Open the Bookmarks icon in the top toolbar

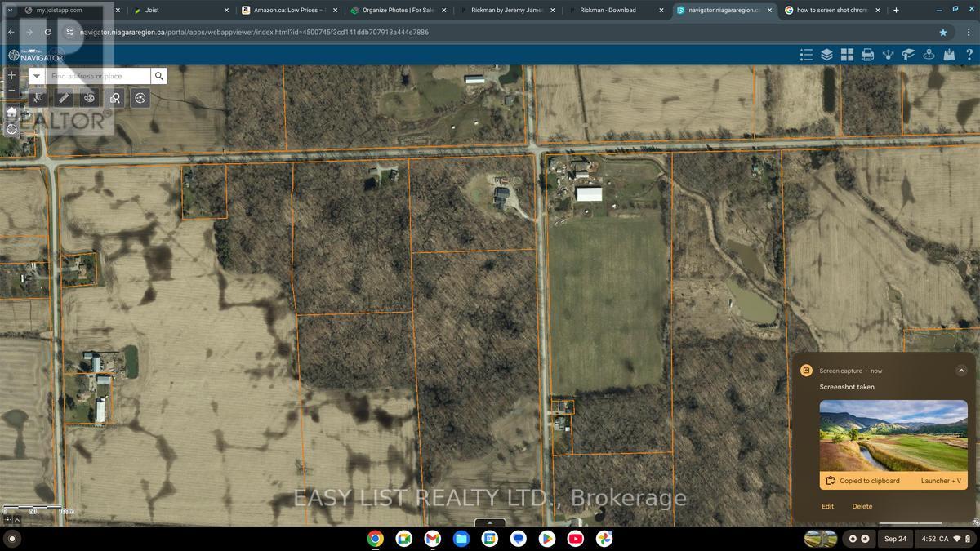click(907, 54)
